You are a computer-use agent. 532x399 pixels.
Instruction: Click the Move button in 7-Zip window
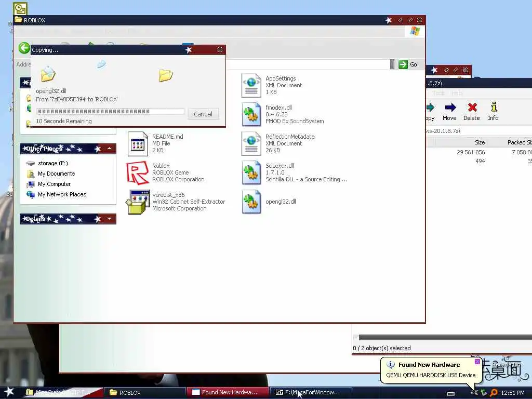tap(449, 111)
